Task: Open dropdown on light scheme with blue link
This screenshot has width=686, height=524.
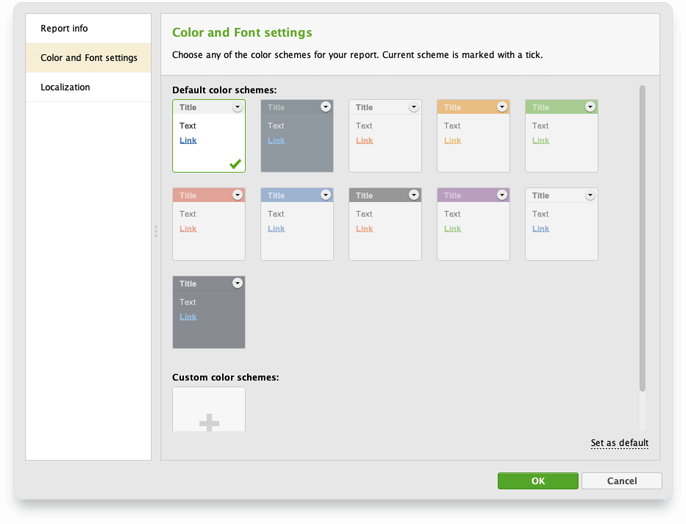Action: pos(590,195)
